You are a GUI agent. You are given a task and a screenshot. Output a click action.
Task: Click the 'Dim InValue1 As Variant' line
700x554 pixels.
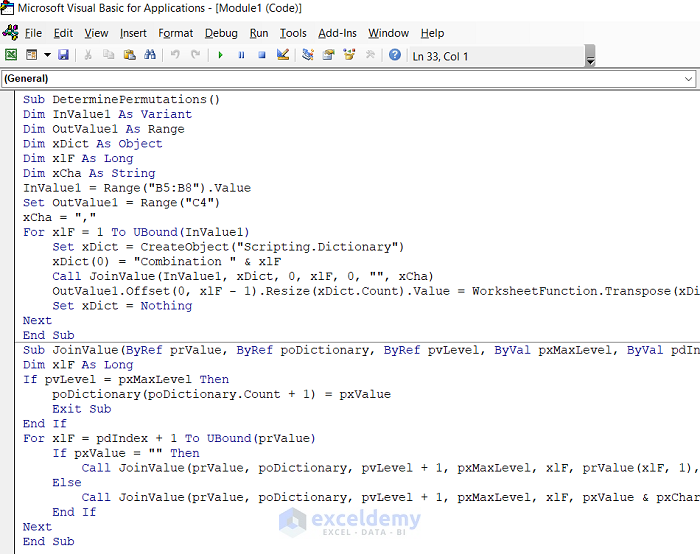pyautogui.click(x=108, y=114)
